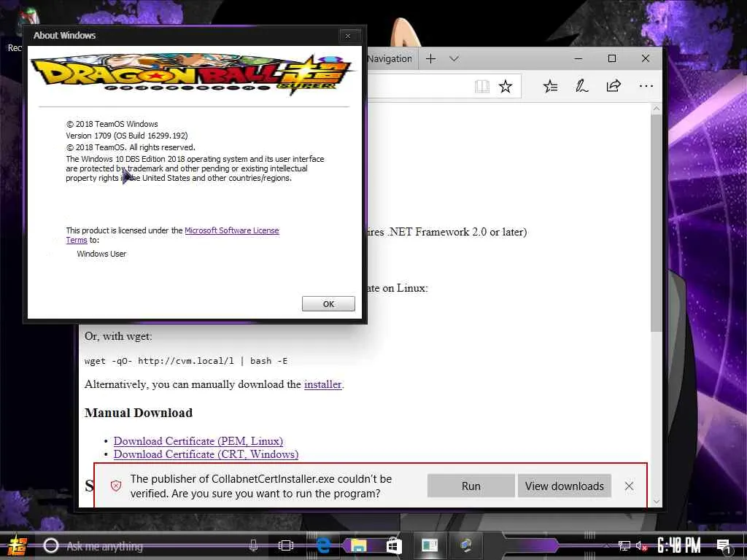Switch to the About Windows taskbar item

coord(430,545)
